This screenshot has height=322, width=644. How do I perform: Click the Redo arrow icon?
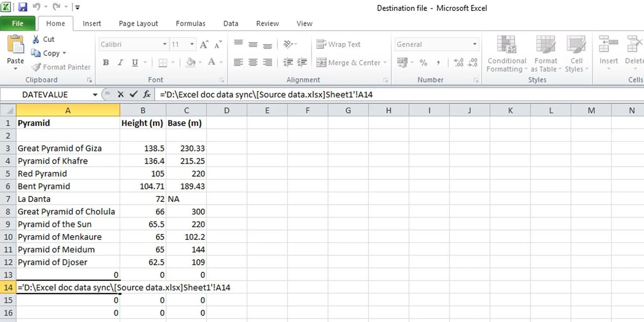click(x=56, y=7)
